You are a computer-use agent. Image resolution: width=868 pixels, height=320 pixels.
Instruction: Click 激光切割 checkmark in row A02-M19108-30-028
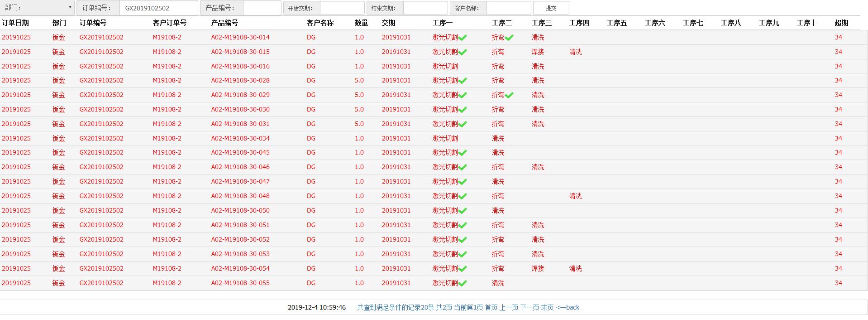[x=463, y=81]
